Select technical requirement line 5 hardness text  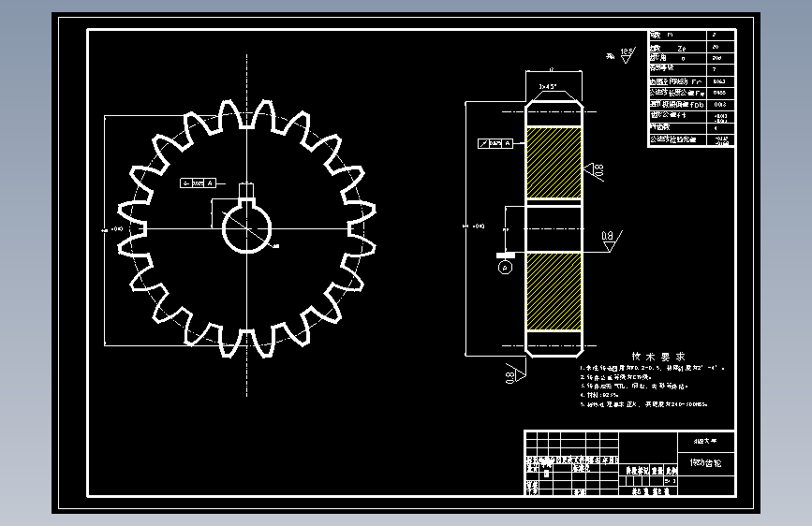643,404
